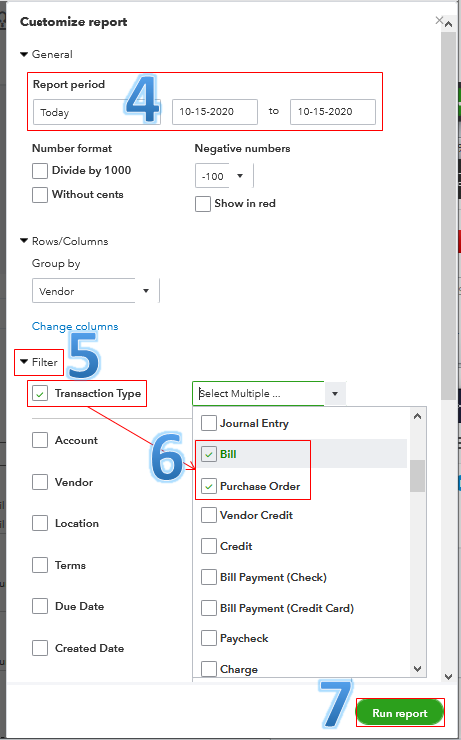461x740 pixels.
Task: Check Bill Payment (Check) option
Action: click(x=209, y=577)
